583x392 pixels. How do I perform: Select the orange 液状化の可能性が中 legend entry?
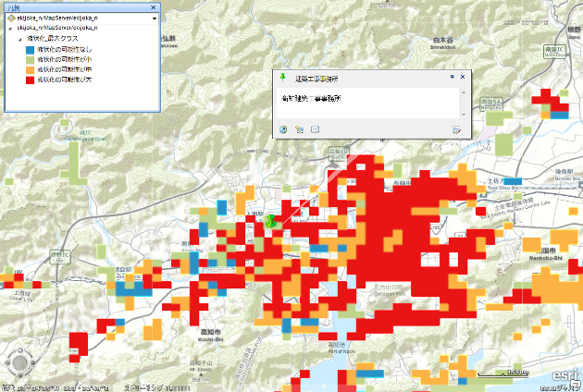click(x=64, y=69)
